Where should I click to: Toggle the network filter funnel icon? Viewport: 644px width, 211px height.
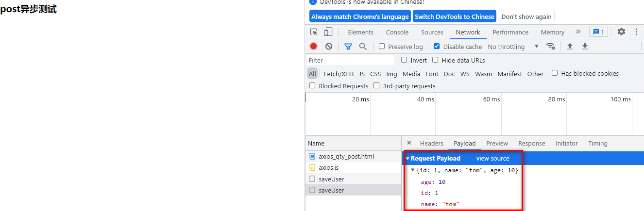pyautogui.click(x=348, y=46)
